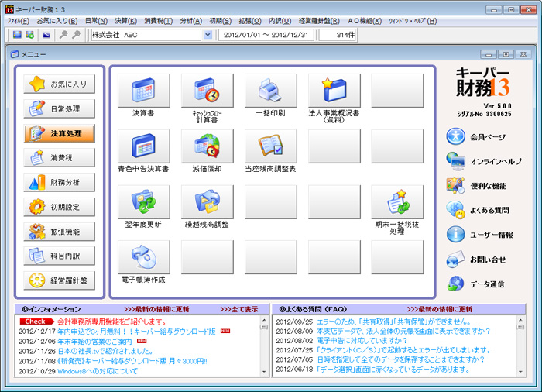The height and width of the screenshot is (392, 542).
Task: Click the 一括印刷 printer icon
Action: pyautogui.click(x=271, y=91)
